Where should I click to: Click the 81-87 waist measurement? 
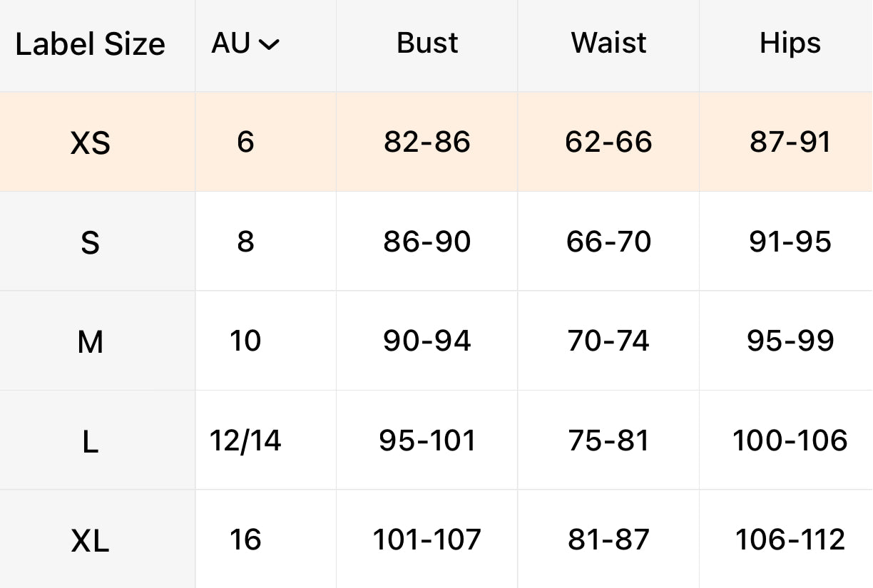pos(608,540)
